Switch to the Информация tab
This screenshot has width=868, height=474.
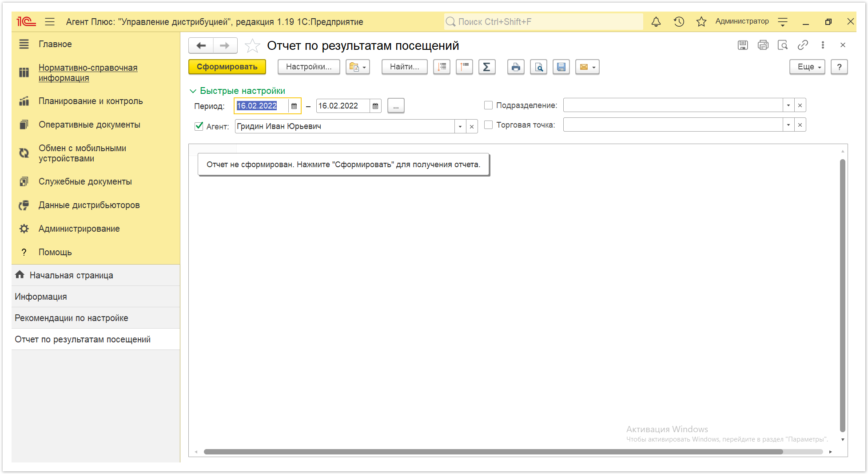(x=96, y=297)
